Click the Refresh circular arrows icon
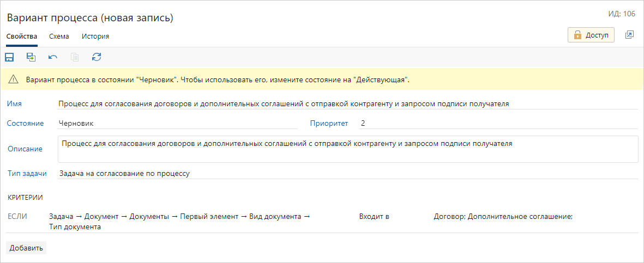The height and width of the screenshot is (263, 644). point(97,57)
